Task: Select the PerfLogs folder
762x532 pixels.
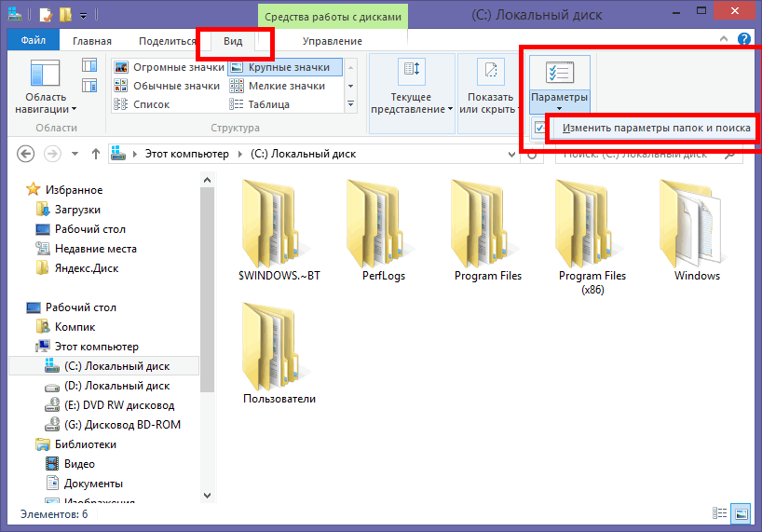Action: [x=384, y=231]
